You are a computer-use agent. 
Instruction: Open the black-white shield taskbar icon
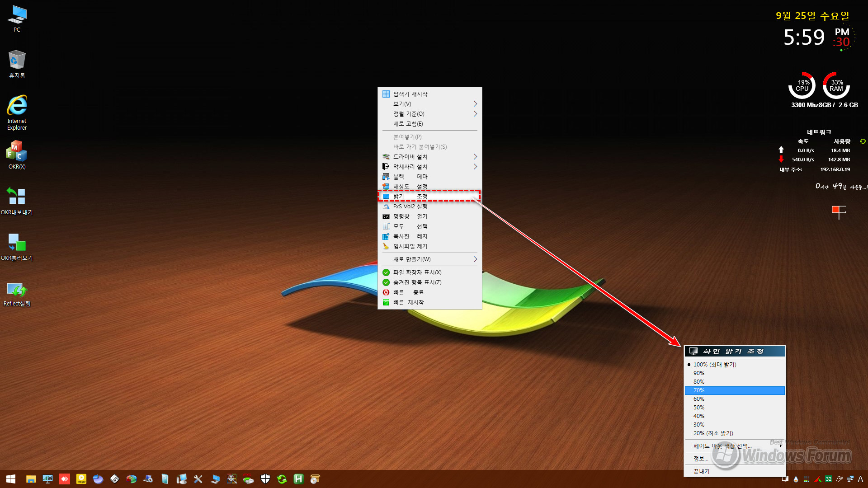(x=265, y=479)
